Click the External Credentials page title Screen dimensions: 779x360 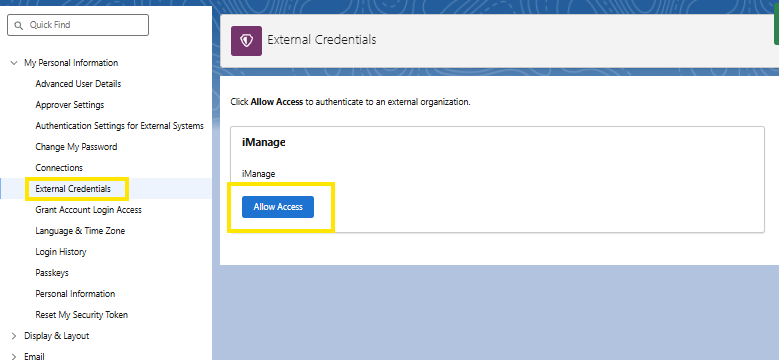[321, 40]
